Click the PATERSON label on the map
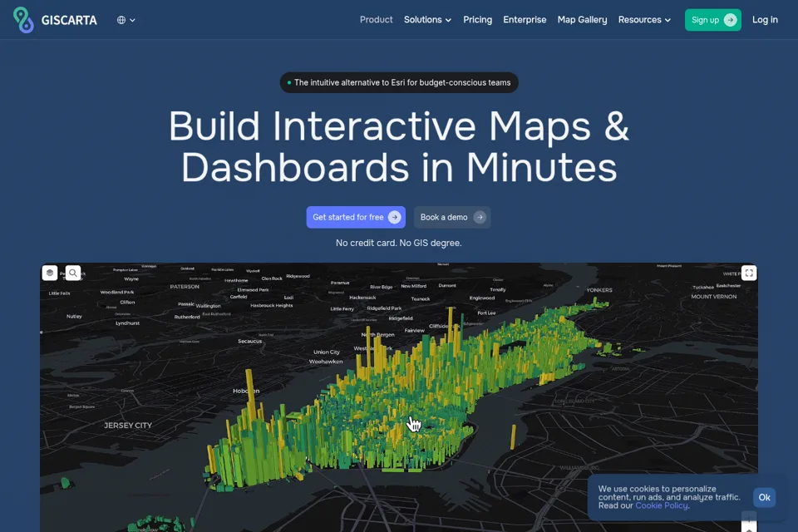 click(185, 287)
